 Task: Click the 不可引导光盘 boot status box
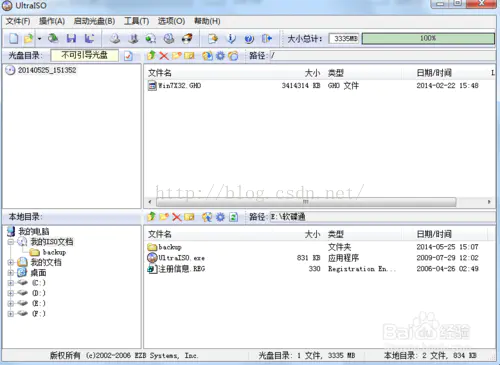click(x=84, y=55)
